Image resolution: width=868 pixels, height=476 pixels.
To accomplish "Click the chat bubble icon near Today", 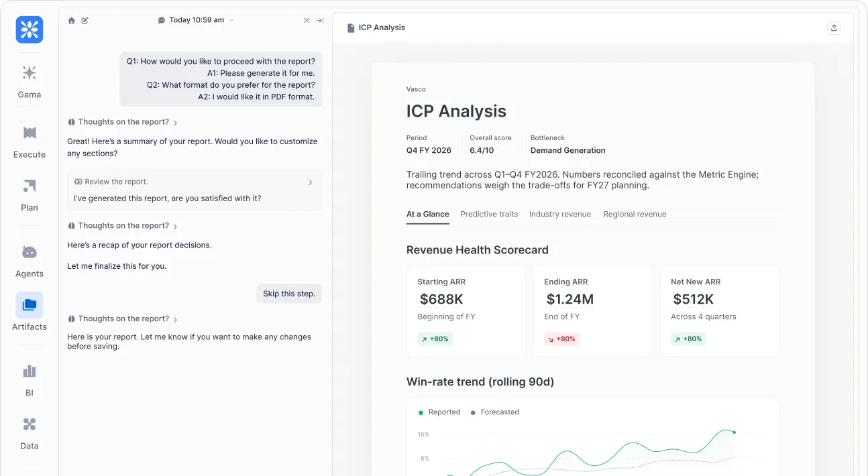I will click(x=162, y=20).
